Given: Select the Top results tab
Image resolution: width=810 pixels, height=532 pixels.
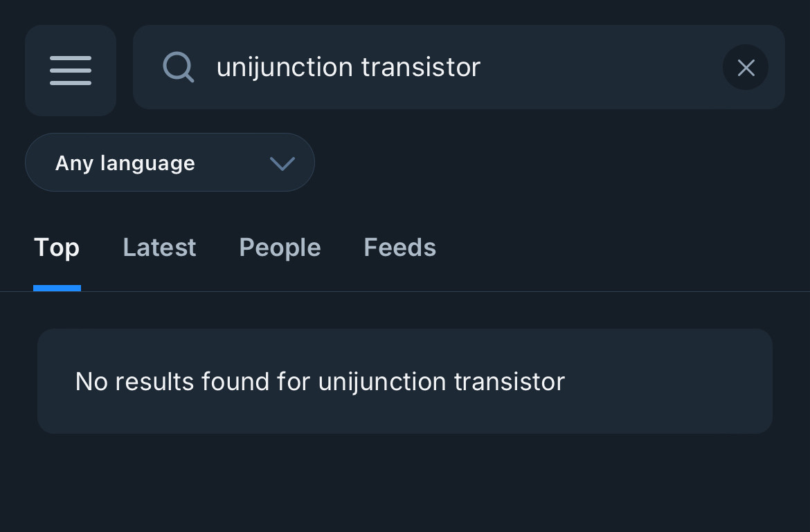Looking at the screenshot, I should coord(57,248).
